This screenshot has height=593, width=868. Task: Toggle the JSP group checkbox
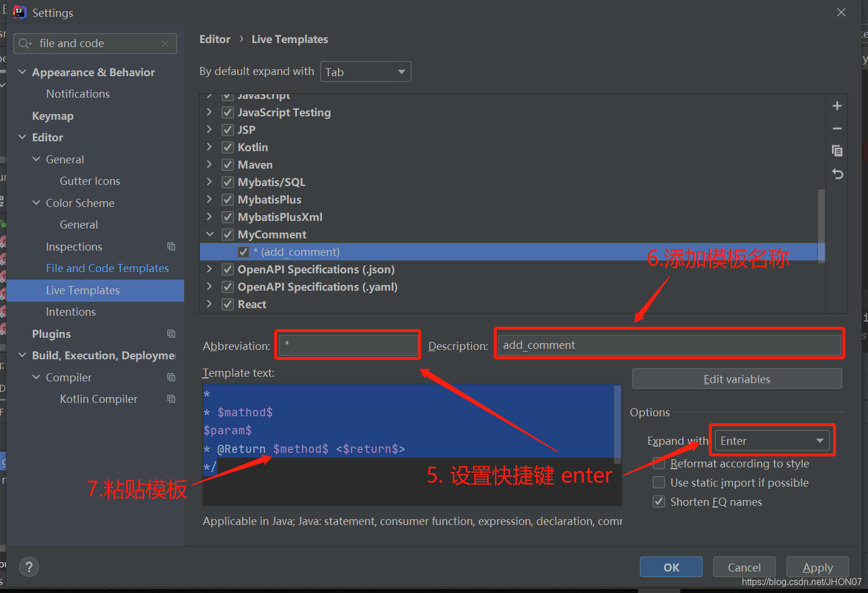228,130
